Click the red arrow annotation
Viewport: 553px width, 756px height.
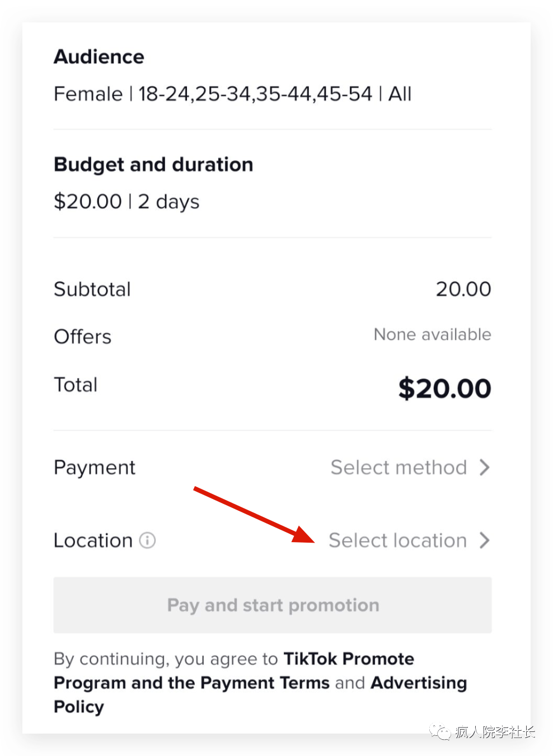pyautogui.click(x=253, y=515)
